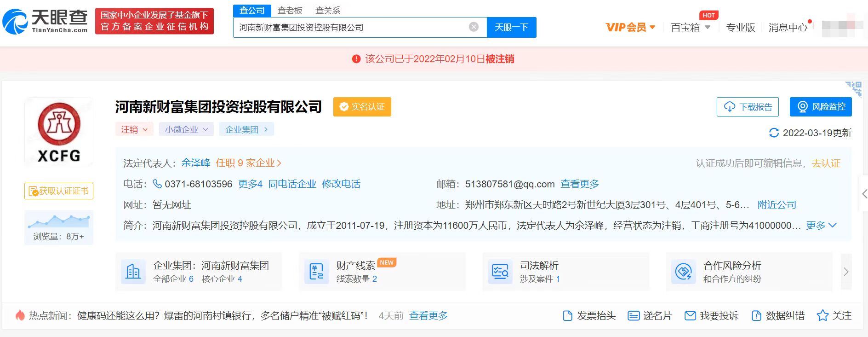Open the 健康码 hot news headline

click(223, 316)
